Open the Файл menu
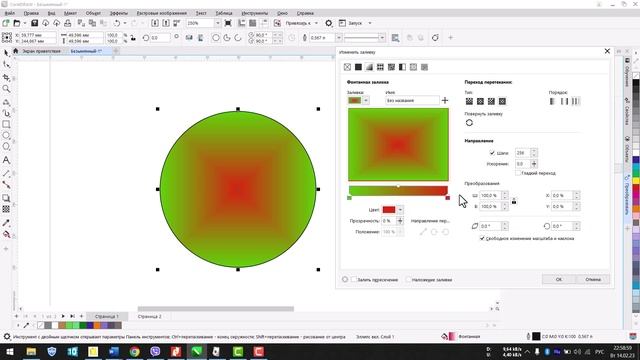The width and height of the screenshot is (640, 360). point(10,13)
